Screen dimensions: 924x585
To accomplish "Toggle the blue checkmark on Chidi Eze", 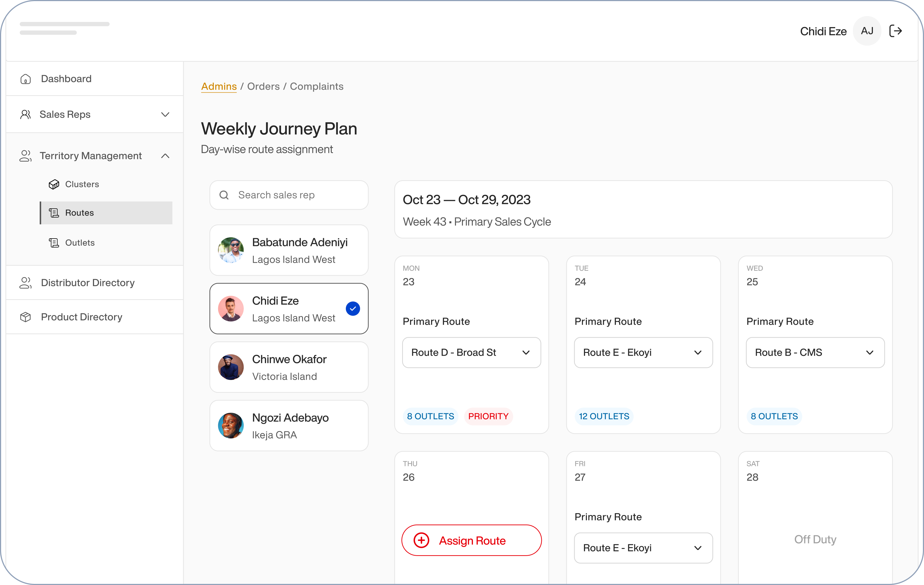I will coord(353,308).
